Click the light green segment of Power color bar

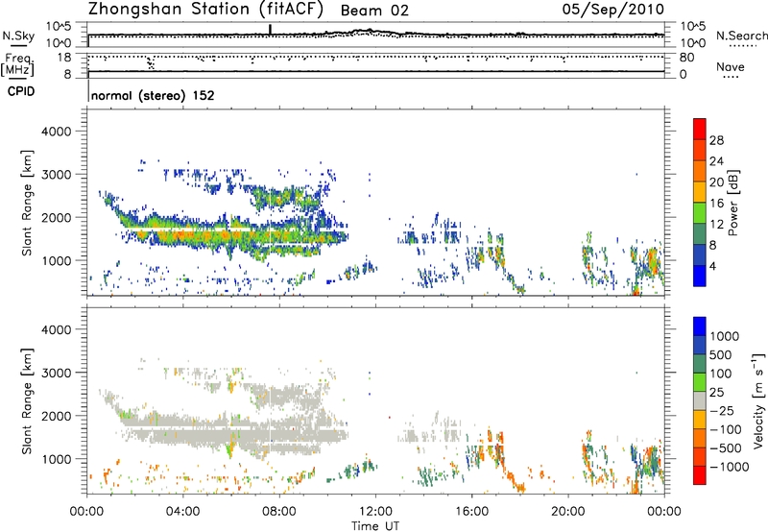pyautogui.click(x=700, y=212)
